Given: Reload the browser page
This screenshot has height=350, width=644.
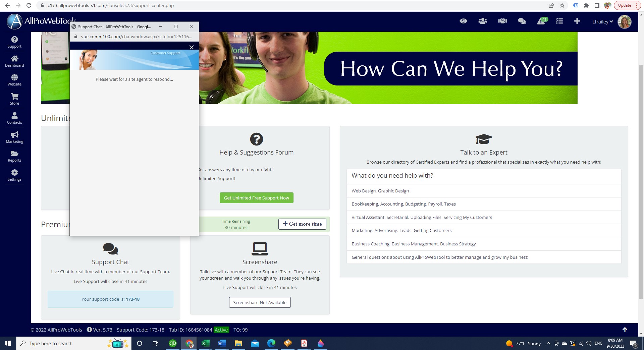Looking at the screenshot, I should [x=29, y=5].
